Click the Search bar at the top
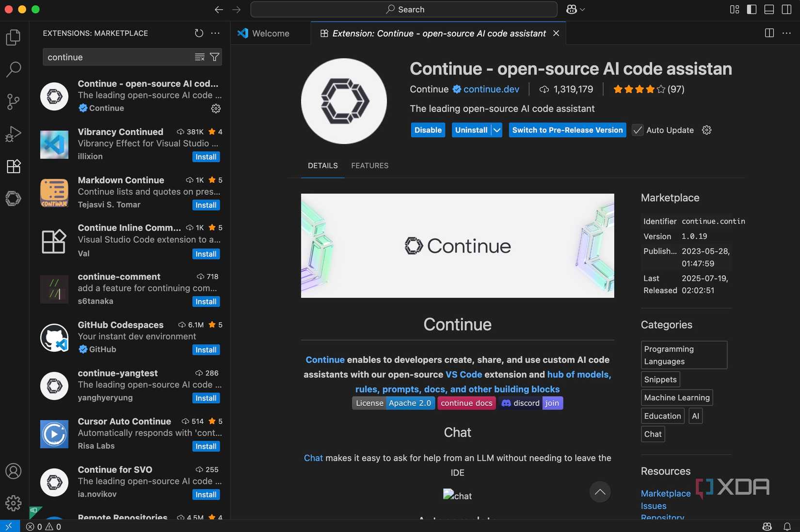800x532 pixels. [x=404, y=9]
